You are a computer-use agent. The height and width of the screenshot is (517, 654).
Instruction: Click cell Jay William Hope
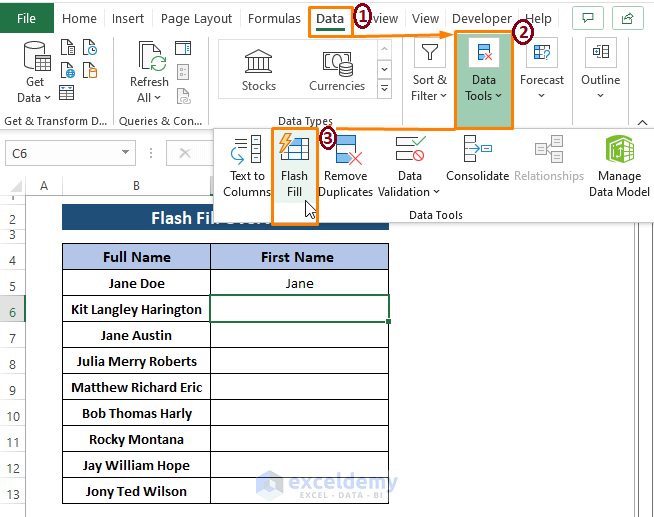pos(136,465)
